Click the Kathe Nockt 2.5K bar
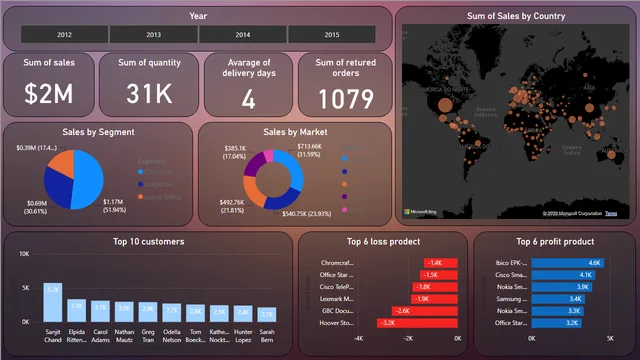Image resolution: width=640 pixels, height=360 pixels. pyautogui.click(x=219, y=313)
